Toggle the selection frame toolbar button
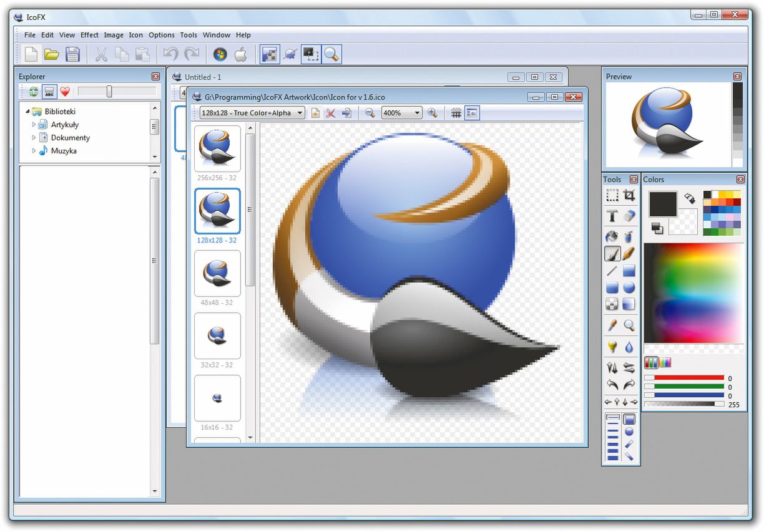This screenshot has width=764, height=532. [310, 54]
